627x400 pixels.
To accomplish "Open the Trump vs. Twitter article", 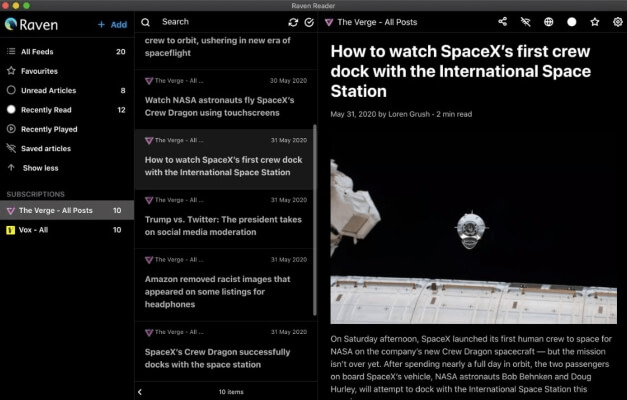I will [224, 219].
